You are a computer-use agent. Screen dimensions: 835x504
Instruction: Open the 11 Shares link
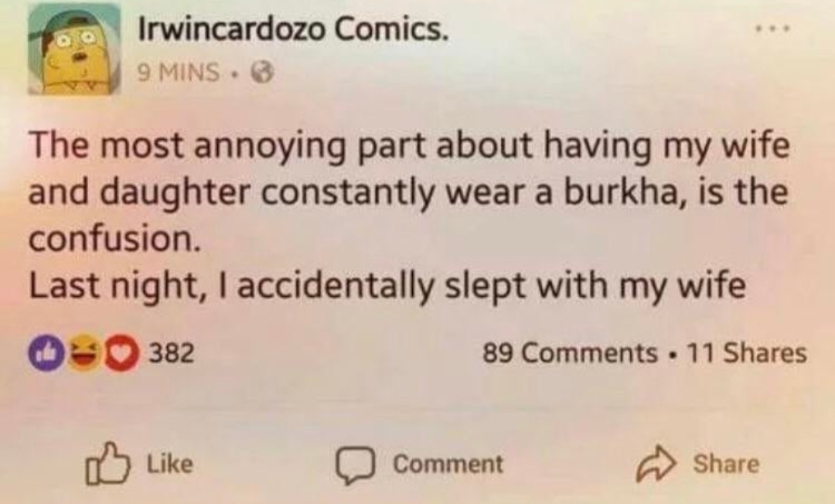click(x=747, y=352)
